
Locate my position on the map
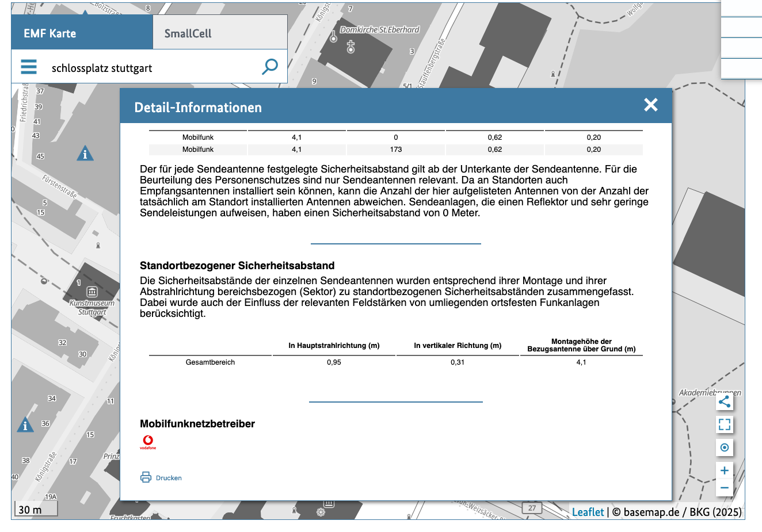[725, 447]
